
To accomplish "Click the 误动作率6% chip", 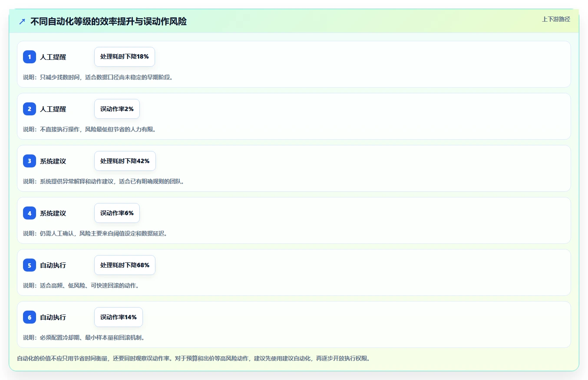I will coord(117,213).
